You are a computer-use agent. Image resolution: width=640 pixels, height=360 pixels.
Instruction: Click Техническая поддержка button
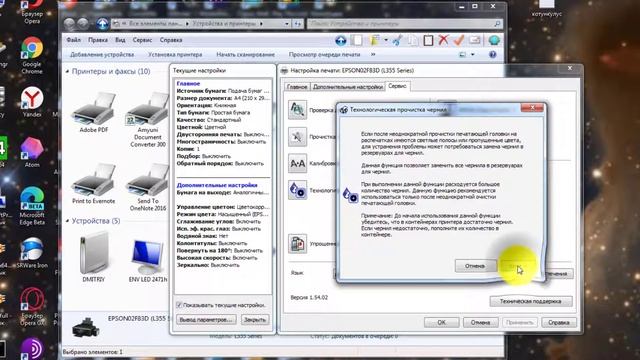(531, 301)
